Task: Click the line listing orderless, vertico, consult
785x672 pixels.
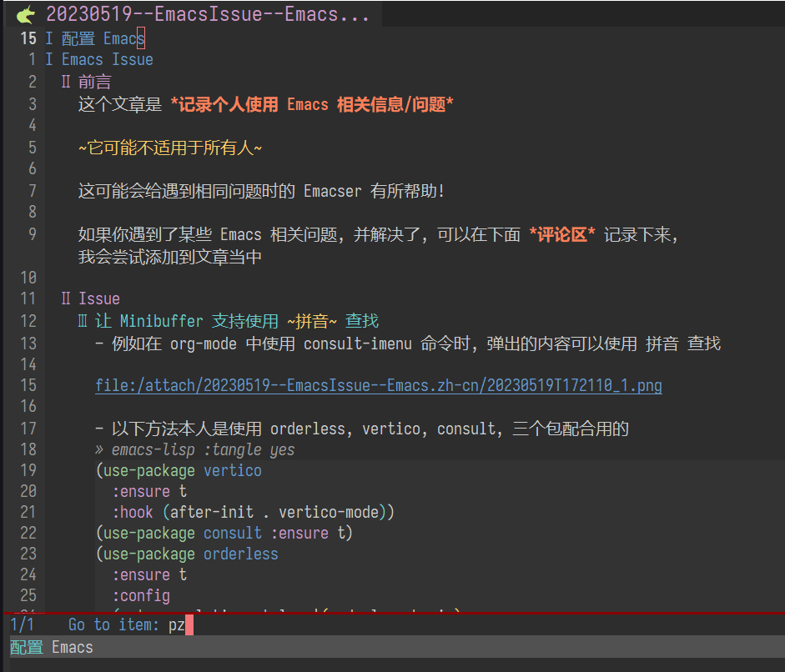Action: (362, 429)
